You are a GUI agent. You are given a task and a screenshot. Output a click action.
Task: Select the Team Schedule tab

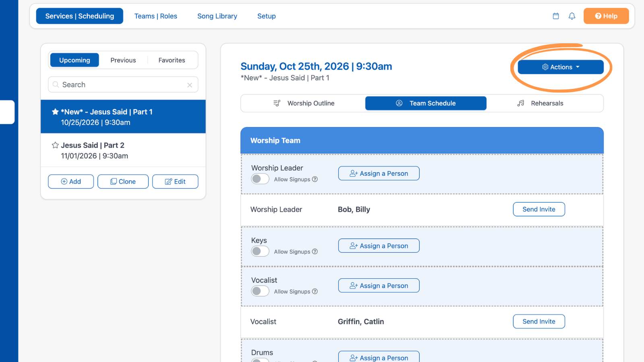pyautogui.click(x=426, y=103)
